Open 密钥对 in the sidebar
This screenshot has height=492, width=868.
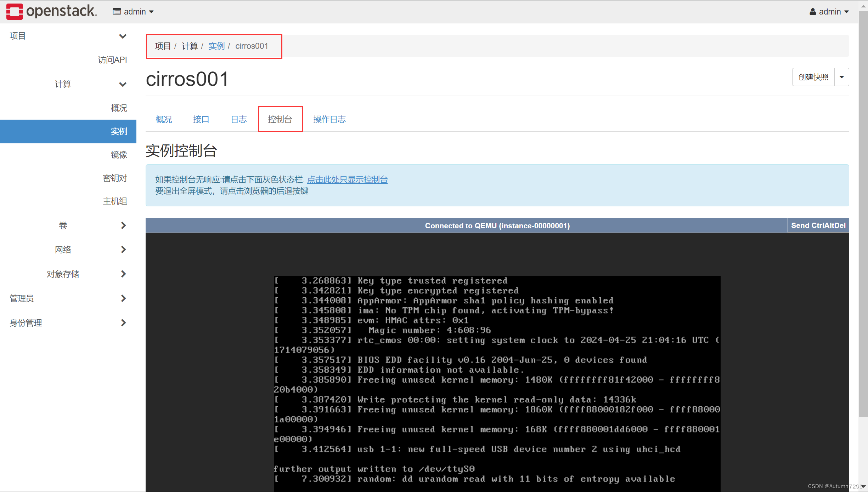pyautogui.click(x=115, y=178)
